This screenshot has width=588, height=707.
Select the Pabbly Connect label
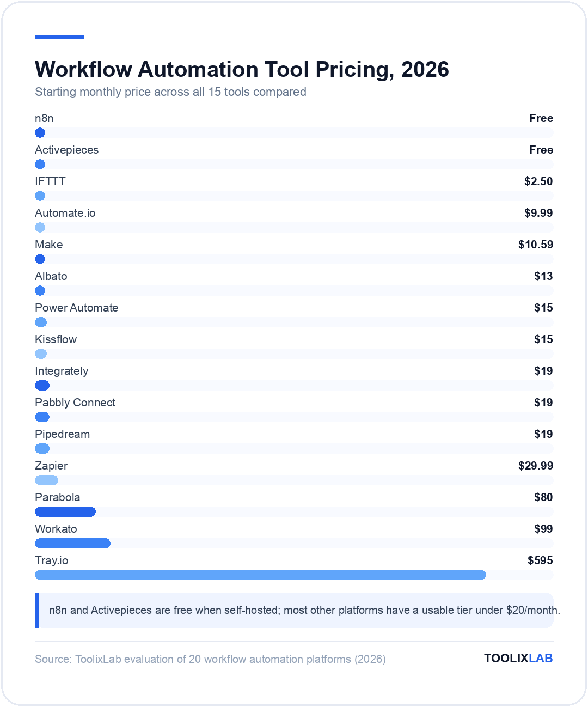(x=75, y=403)
